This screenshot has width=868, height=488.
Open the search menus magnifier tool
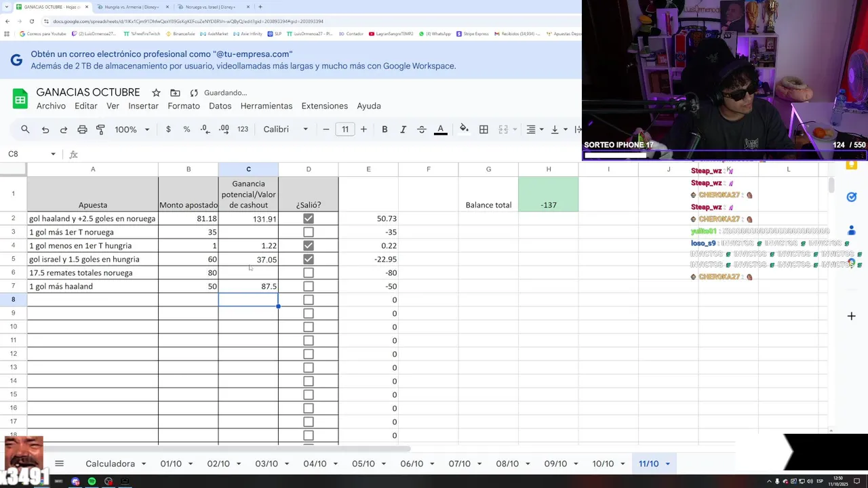coord(25,129)
